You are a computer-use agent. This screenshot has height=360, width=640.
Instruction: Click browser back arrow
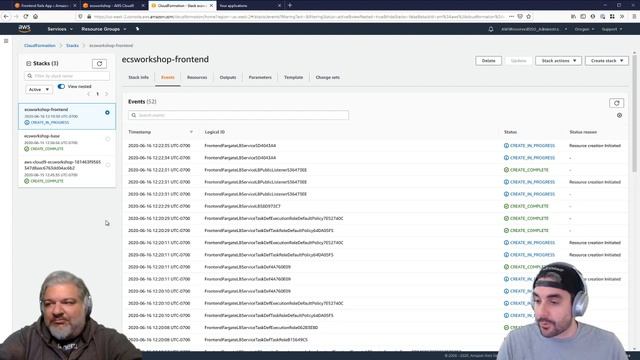click(x=6, y=16)
